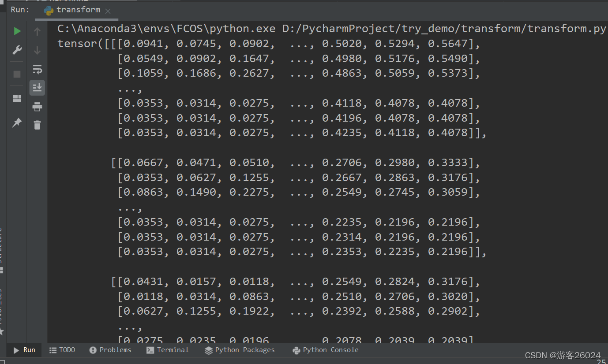
Task: Close the transform run tab
Action: point(109,11)
